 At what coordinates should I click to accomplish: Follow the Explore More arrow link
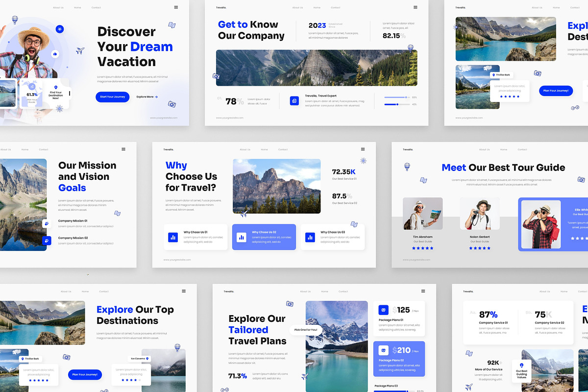coord(147,97)
